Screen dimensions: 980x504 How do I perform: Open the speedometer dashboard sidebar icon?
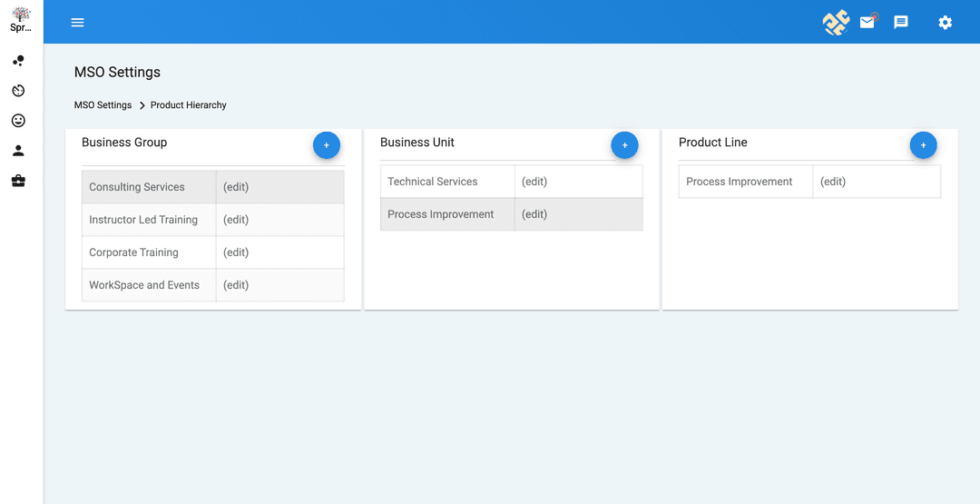(x=19, y=91)
